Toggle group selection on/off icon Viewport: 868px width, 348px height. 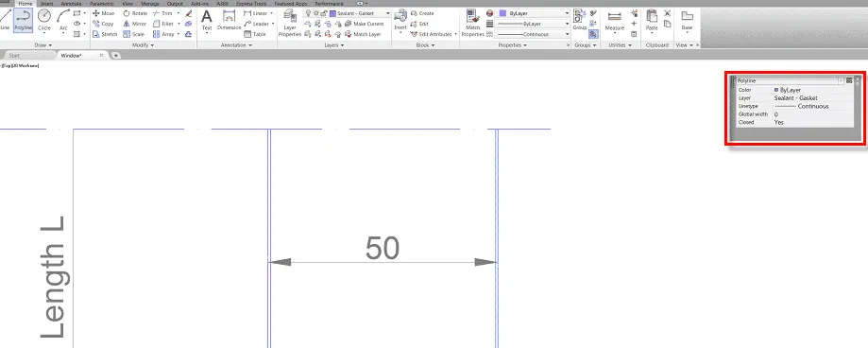coord(593,34)
